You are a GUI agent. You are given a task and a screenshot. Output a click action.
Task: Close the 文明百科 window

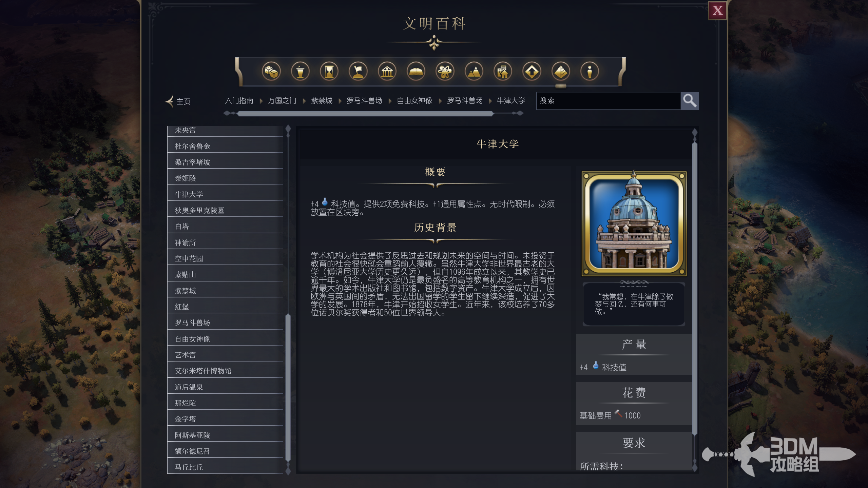717,11
